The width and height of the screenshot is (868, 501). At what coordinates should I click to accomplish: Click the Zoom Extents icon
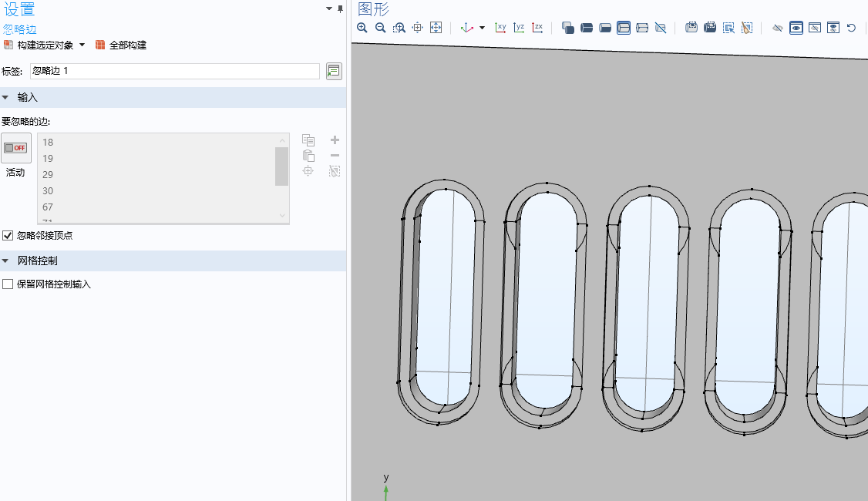tap(436, 28)
